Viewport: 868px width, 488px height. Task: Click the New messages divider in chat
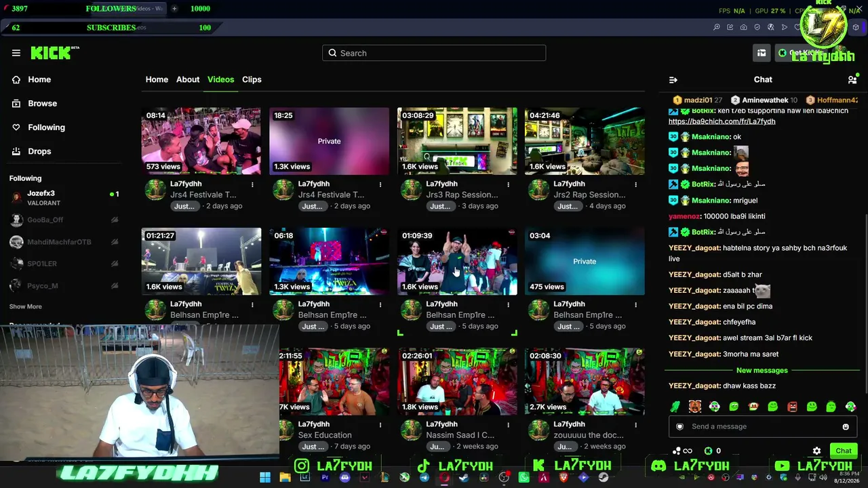(x=762, y=370)
